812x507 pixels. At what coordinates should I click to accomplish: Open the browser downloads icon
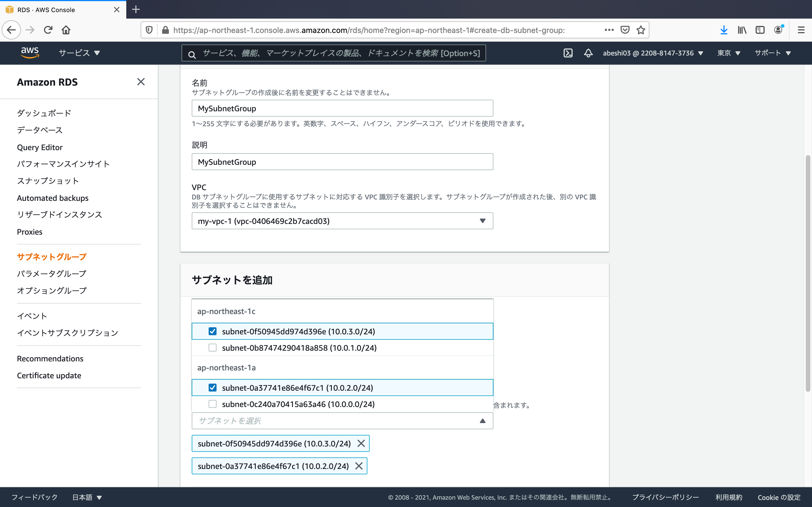point(724,30)
